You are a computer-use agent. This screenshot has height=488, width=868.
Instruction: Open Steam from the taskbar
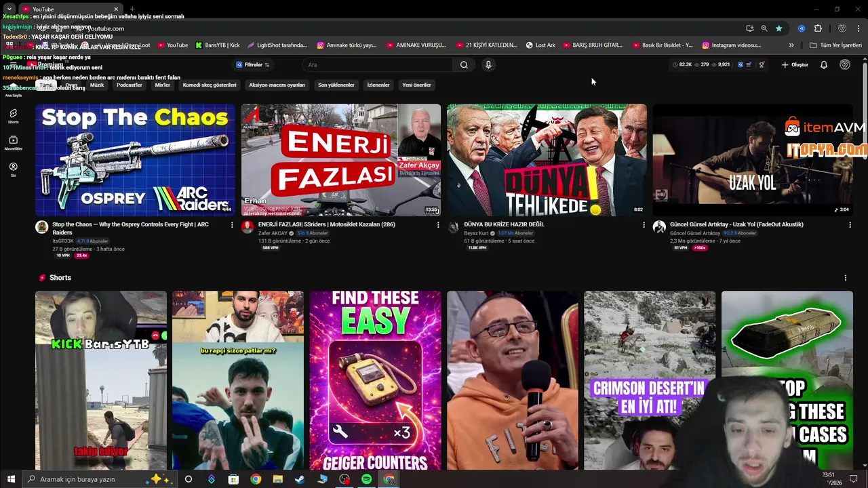coord(300,479)
